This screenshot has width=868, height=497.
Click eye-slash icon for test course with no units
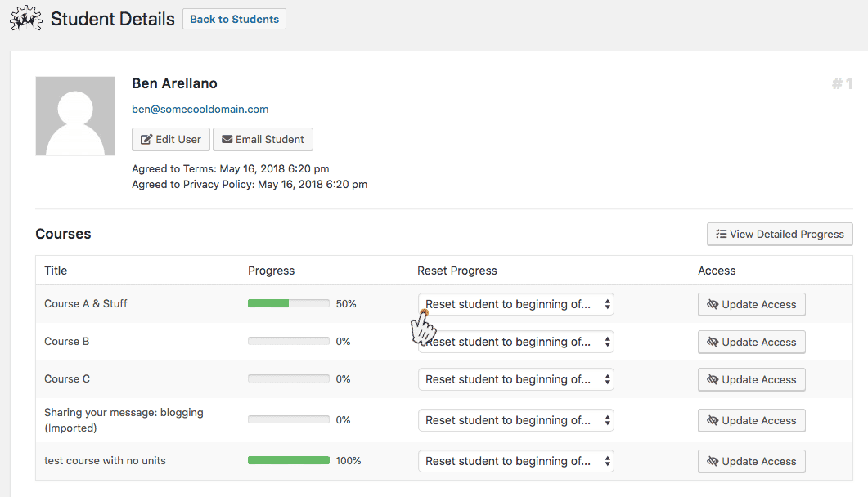coord(713,462)
